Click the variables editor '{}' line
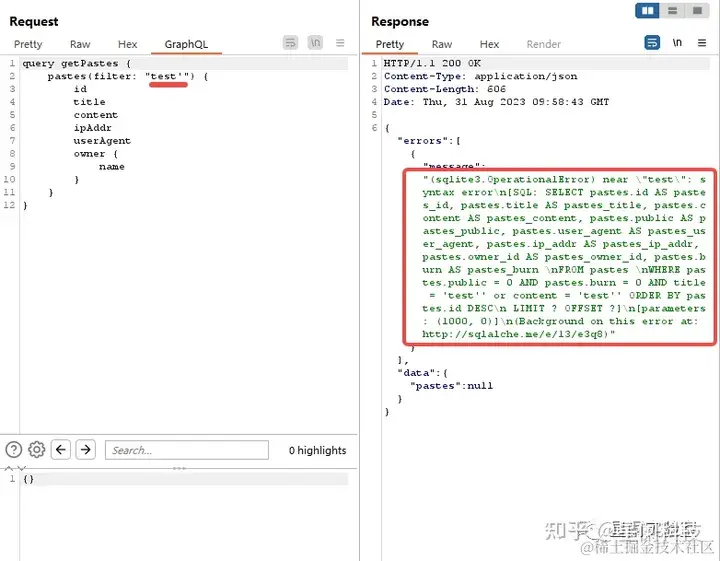The width and height of the screenshot is (720, 561). pos(28,479)
